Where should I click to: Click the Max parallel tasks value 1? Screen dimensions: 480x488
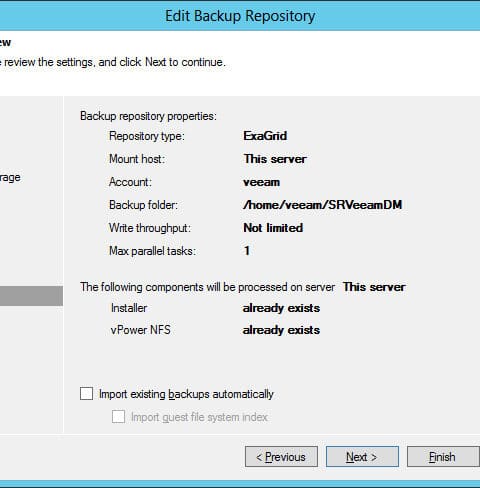click(247, 251)
